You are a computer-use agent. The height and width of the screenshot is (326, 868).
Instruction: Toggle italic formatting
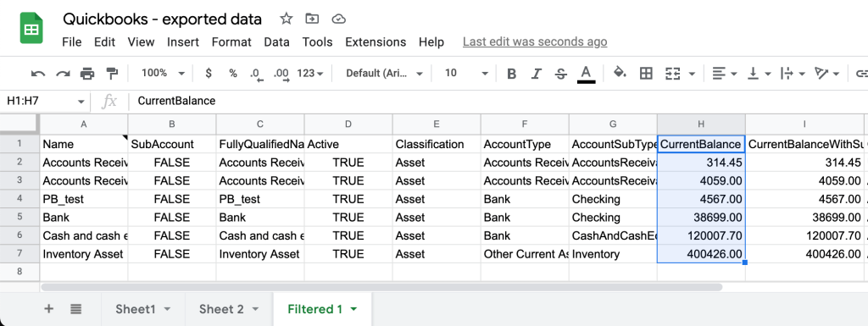(536, 74)
